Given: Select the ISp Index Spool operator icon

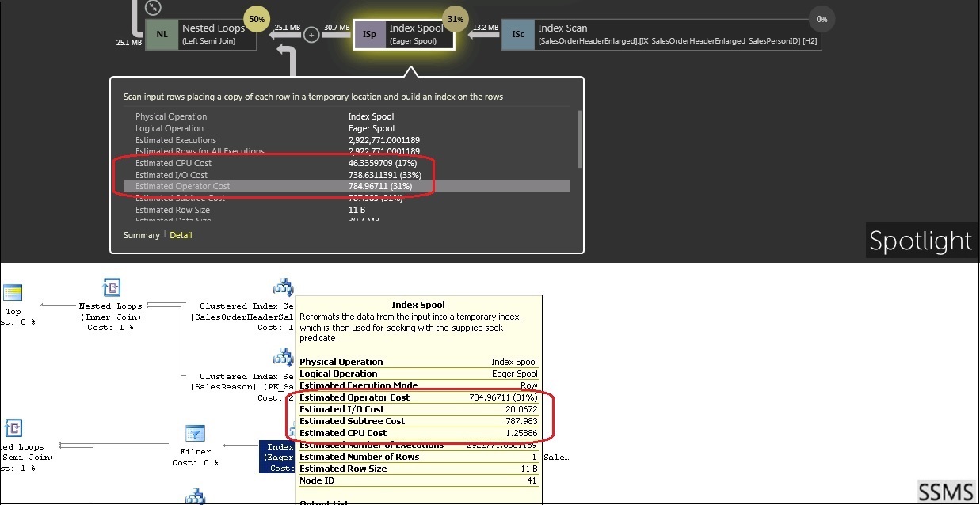Looking at the screenshot, I should 369,34.
